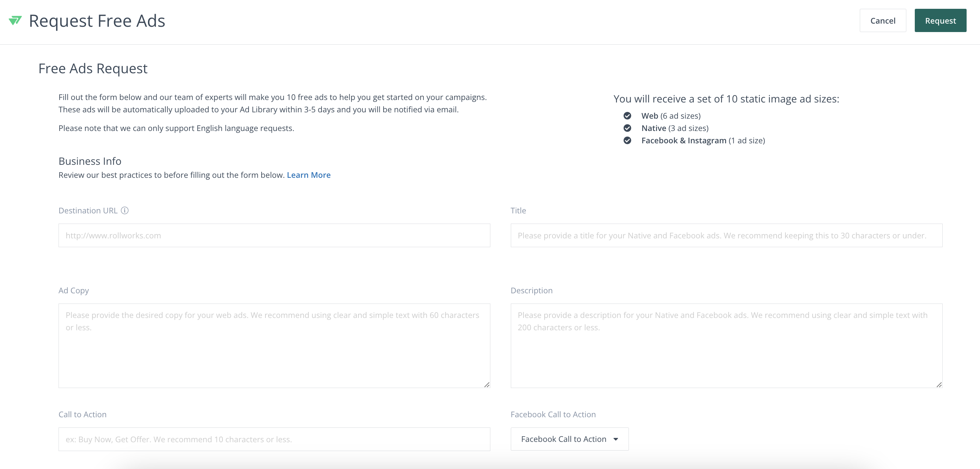Screen dimensions: 980x469
Task: Focus the Call to Action input field
Action: pos(274,439)
